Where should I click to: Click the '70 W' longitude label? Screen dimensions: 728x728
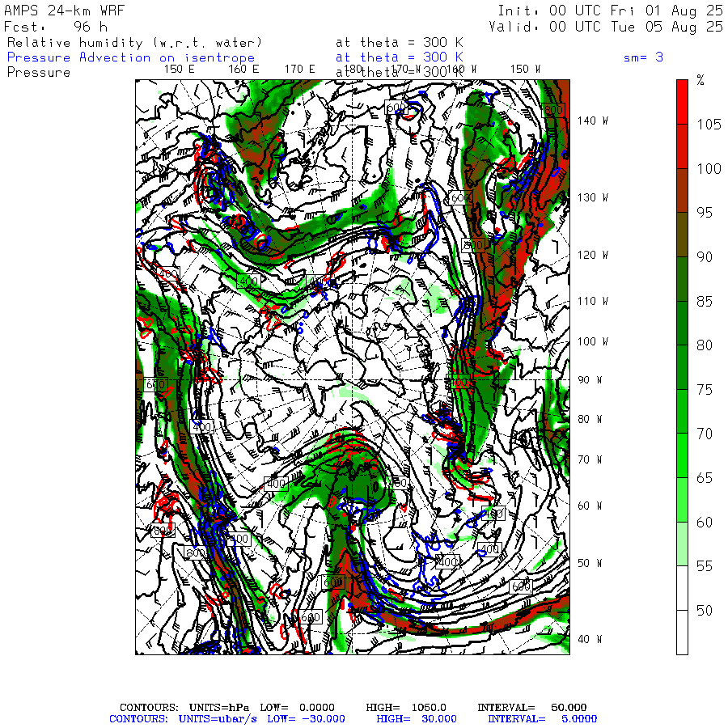(x=590, y=459)
